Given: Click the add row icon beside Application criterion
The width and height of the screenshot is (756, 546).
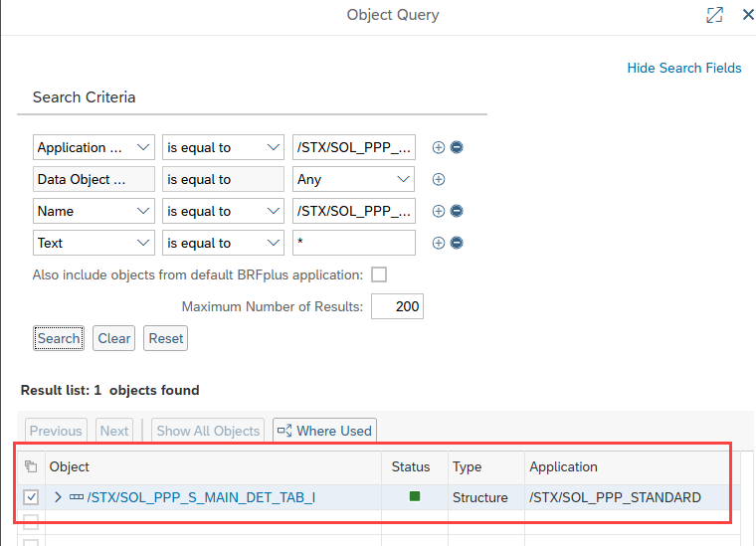Looking at the screenshot, I should (x=439, y=147).
